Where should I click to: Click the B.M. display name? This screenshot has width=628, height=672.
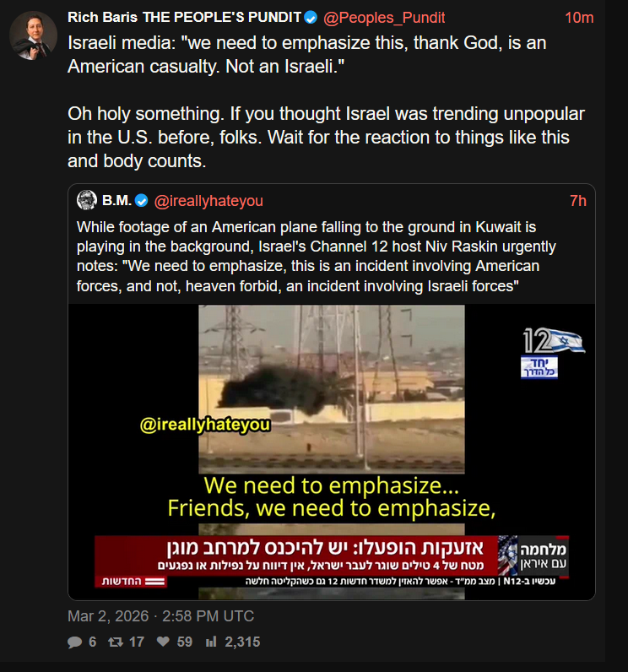117,200
